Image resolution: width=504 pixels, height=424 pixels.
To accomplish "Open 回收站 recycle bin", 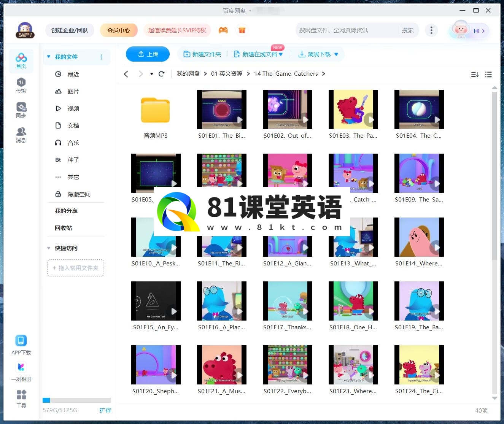I will coord(63,228).
